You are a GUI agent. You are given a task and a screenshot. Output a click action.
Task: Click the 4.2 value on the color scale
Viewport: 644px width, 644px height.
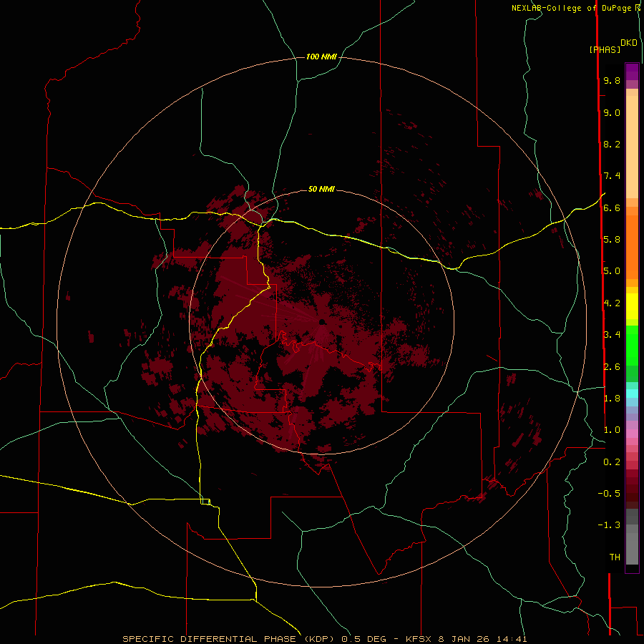(x=612, y=303)
